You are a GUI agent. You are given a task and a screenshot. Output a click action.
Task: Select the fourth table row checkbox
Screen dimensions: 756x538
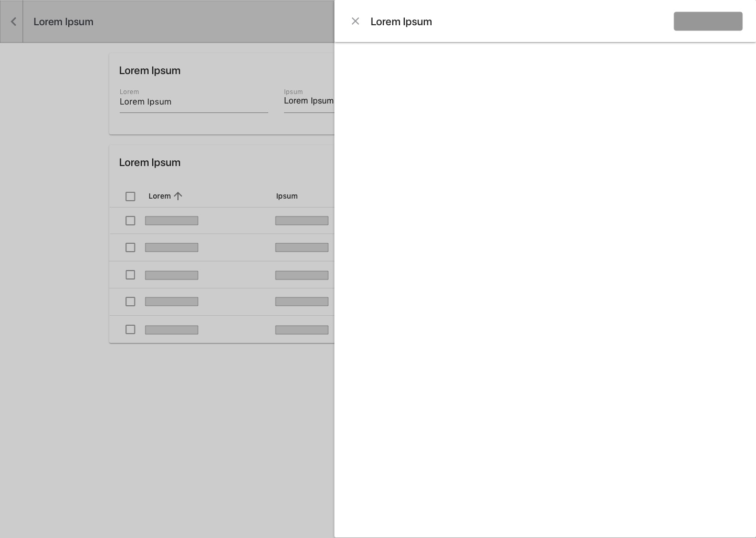(x=130, y=302)
